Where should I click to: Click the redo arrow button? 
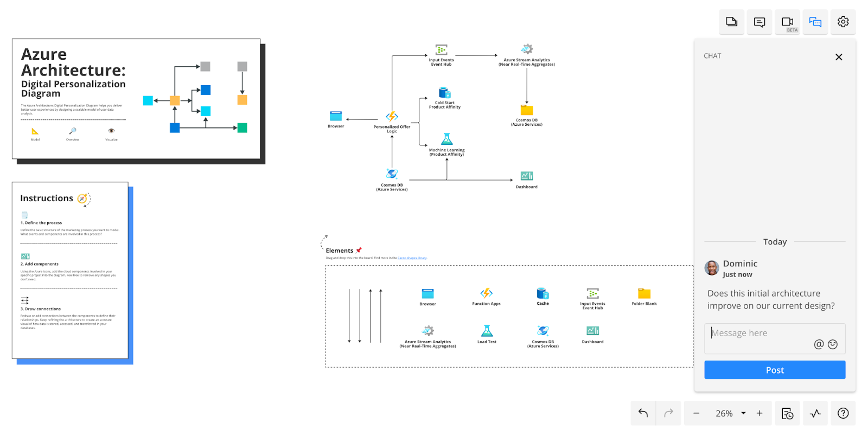tap(669, 413)
